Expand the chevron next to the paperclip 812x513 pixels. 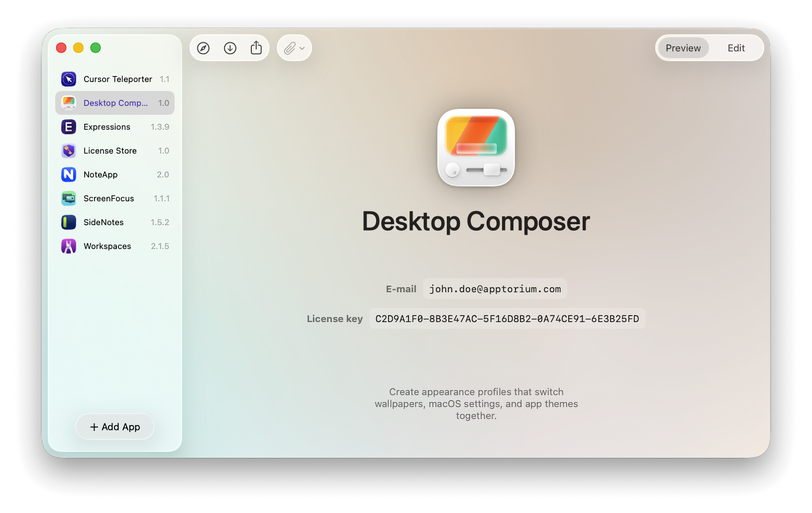(301, 48)
